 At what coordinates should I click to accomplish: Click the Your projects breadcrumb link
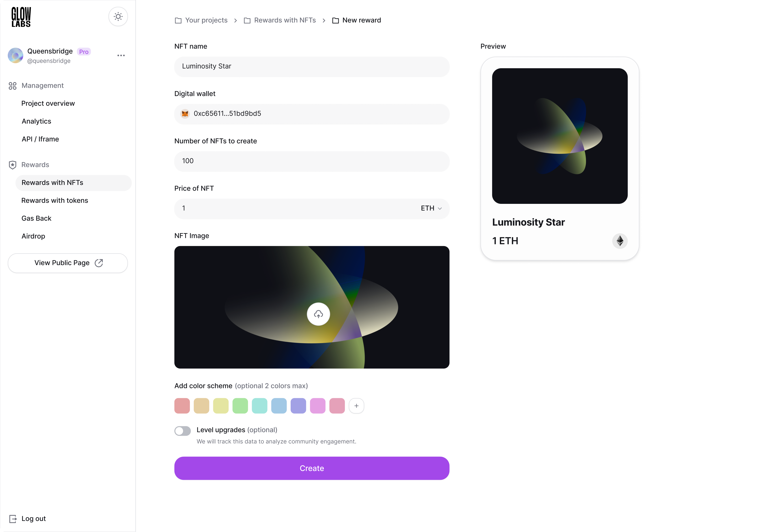[206, 20]
